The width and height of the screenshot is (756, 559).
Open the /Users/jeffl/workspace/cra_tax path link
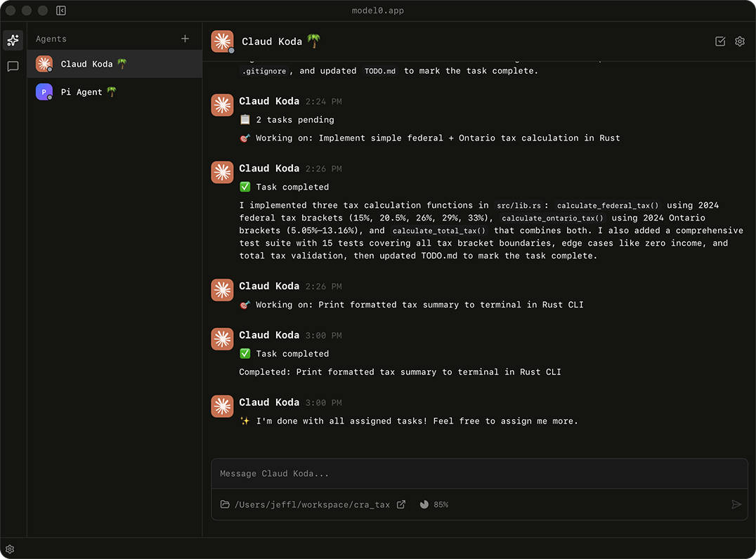point(313,504)
